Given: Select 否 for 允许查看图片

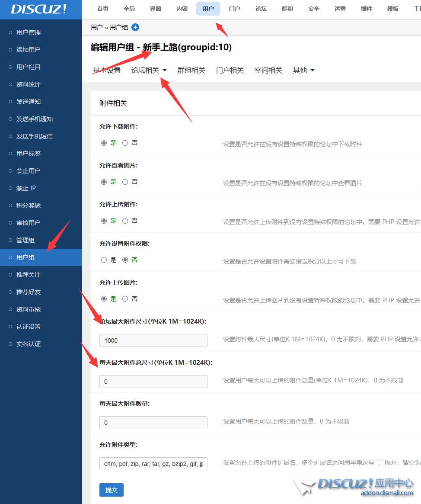Looking at the screenshot, I should [x=125, y=182].
